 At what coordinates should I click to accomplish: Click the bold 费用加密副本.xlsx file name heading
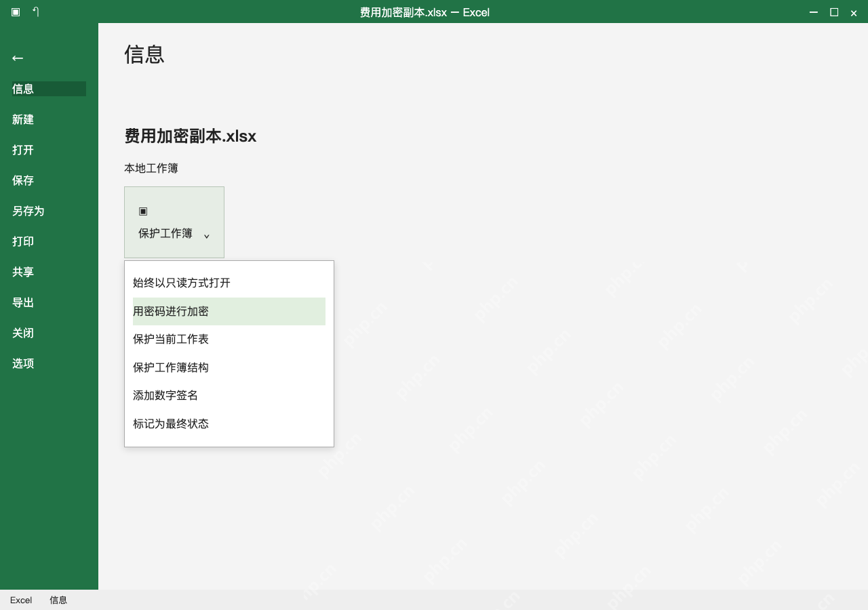(x=191, y=136)
